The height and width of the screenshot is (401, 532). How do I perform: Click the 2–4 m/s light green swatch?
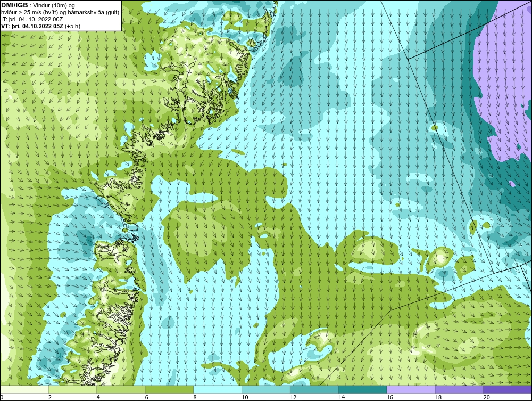click(72, 389)
